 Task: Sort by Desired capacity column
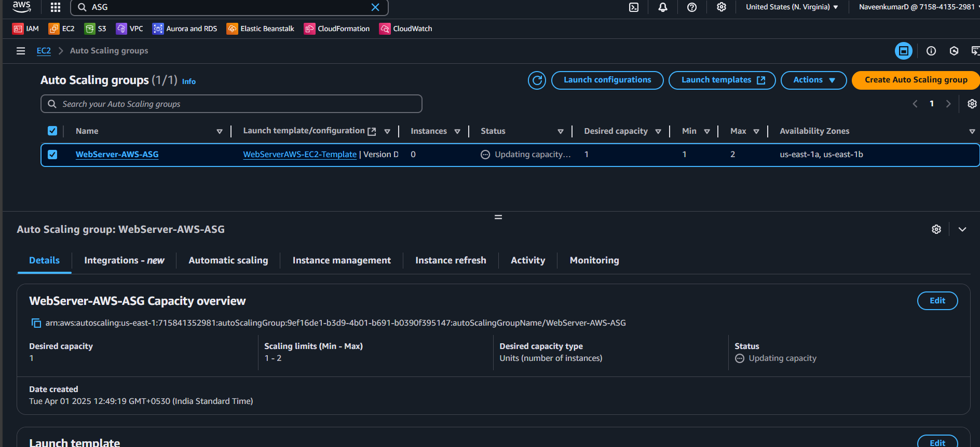point(658,132)
